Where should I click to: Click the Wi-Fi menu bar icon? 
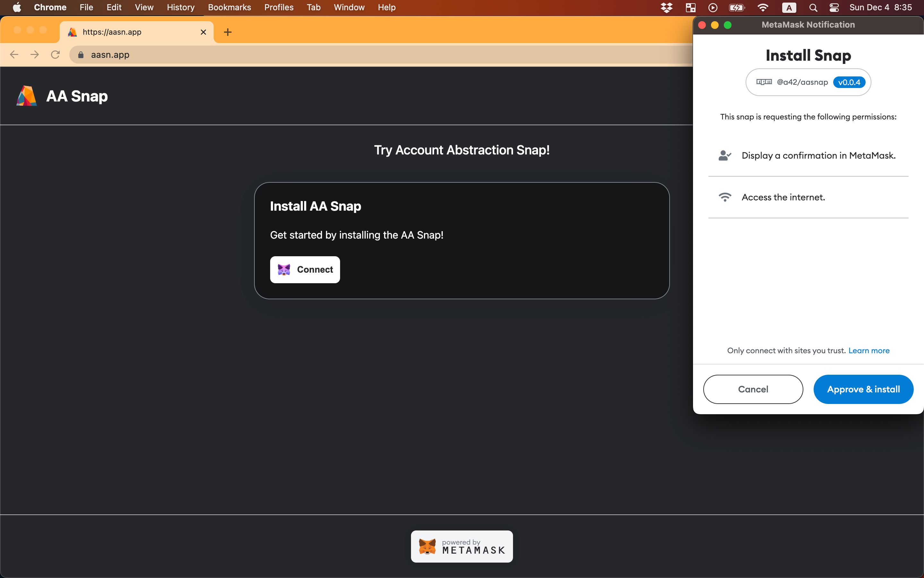pyautogui.click(x=763, y=7)
